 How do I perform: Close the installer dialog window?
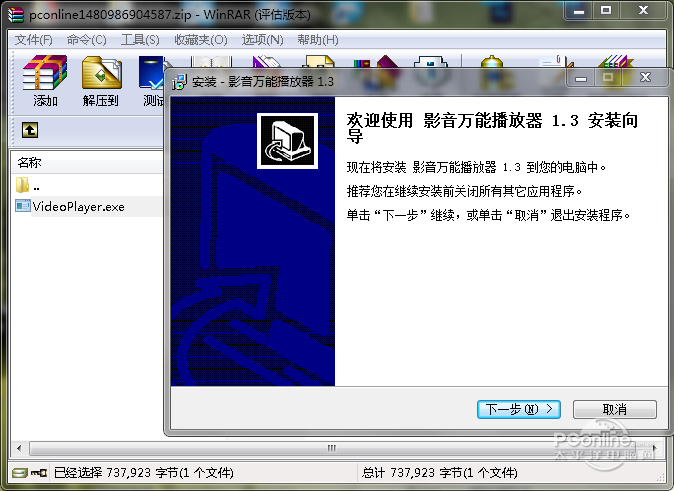click(x=646, y=77)
